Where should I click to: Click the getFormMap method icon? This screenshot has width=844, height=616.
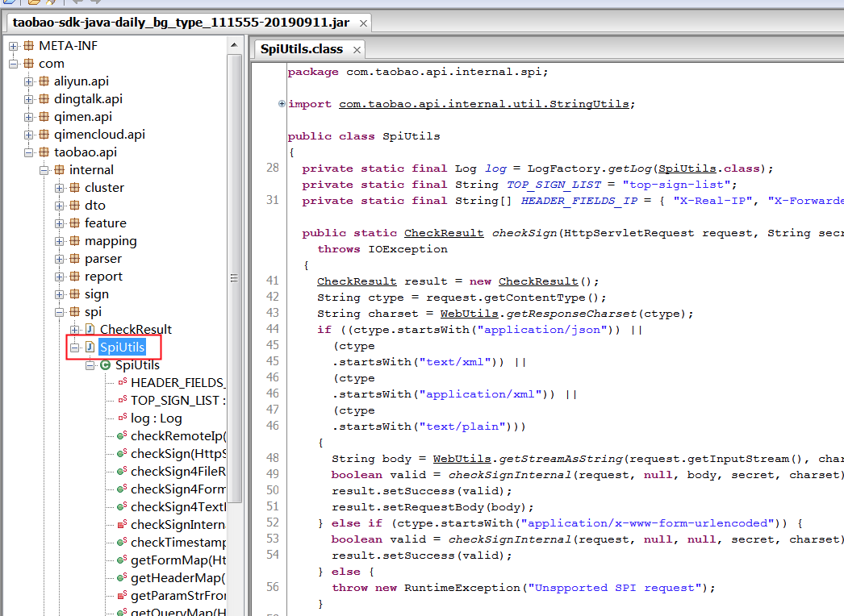tap(122, 560)
